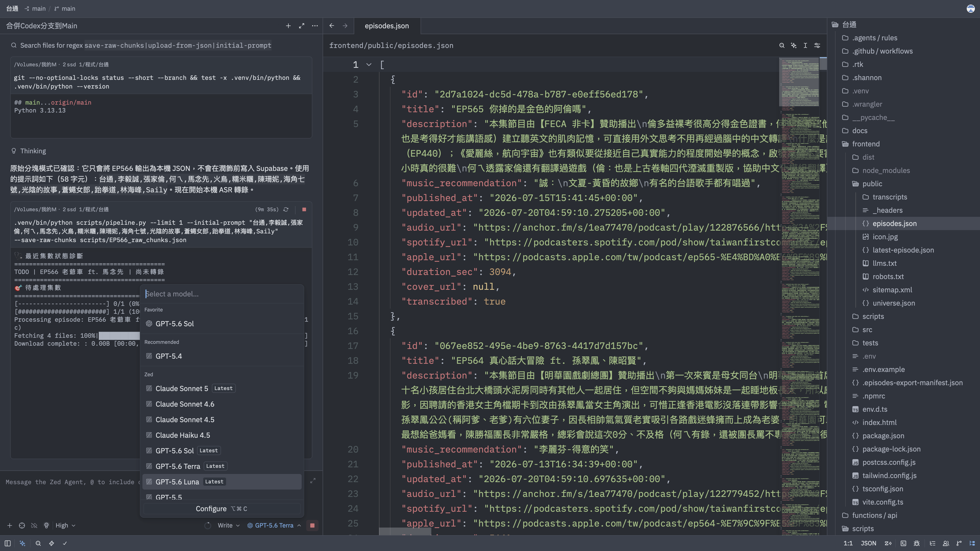Go back in editor navigation history

tap(332, 26)
